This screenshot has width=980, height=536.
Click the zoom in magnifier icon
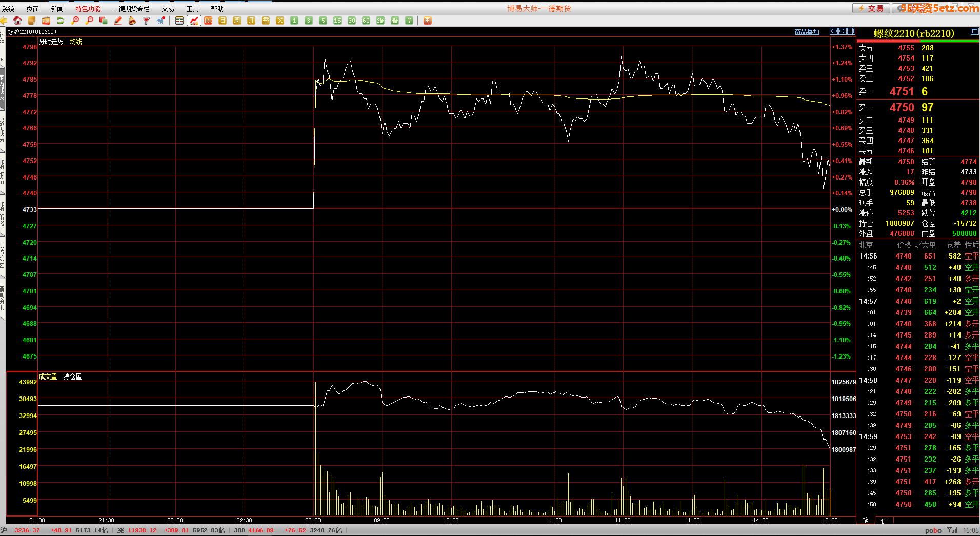[75, 21]
